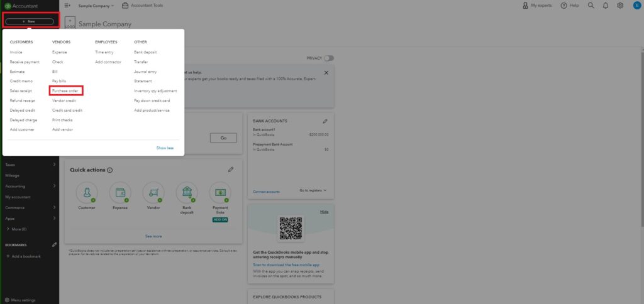The height and width of the screenshot is (304, 644).
Task: Add a Bank deposit quick action
Action: [187, 193]
